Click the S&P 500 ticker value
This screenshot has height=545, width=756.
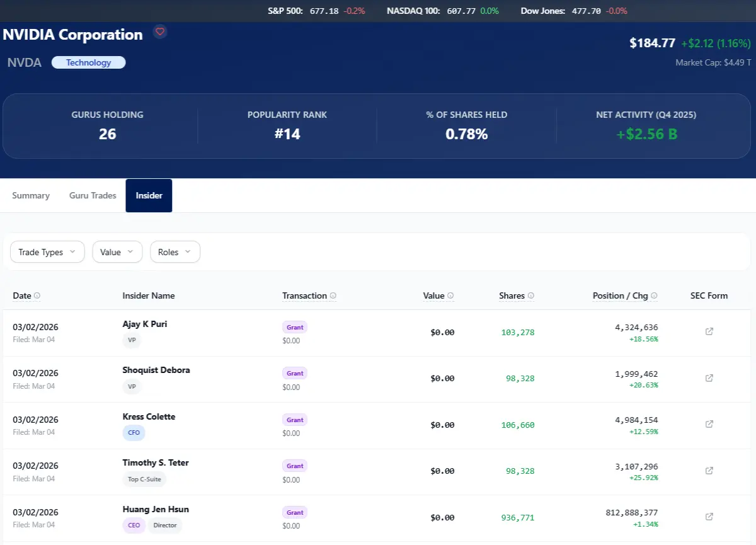[x=324, y=11]
